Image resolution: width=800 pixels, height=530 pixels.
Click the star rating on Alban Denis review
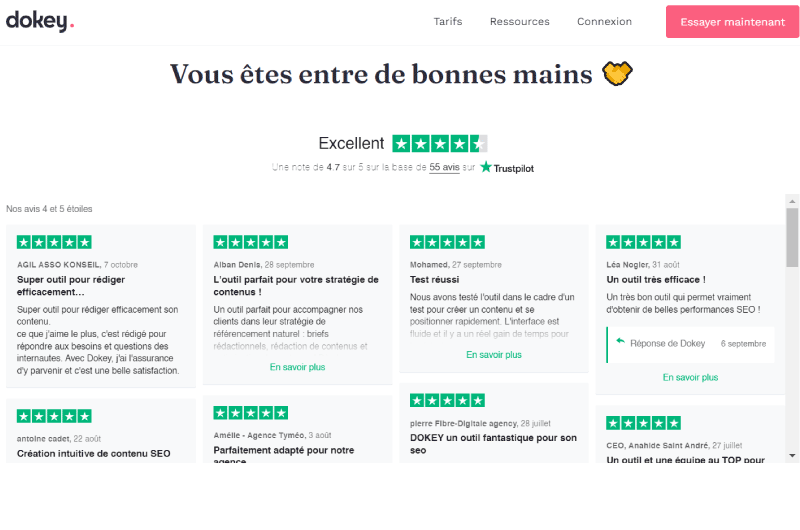251,242
